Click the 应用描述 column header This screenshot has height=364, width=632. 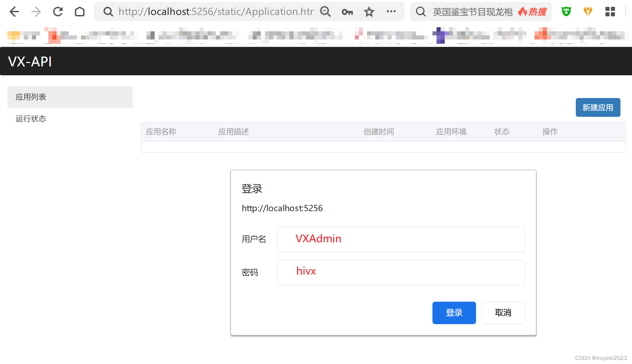point(234,132)
